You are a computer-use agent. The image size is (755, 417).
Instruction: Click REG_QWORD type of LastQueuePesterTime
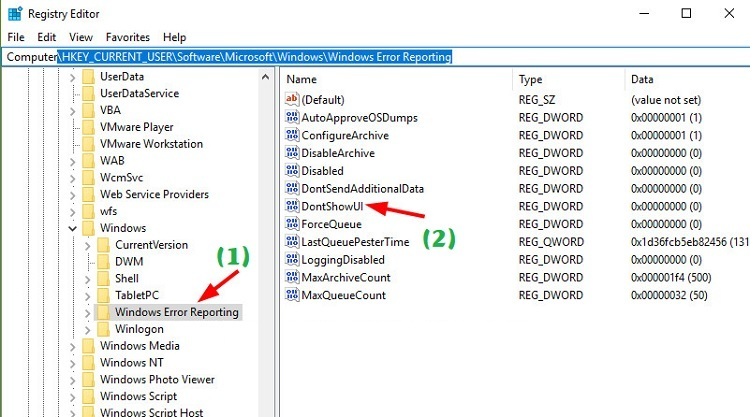tap(551, 242)
